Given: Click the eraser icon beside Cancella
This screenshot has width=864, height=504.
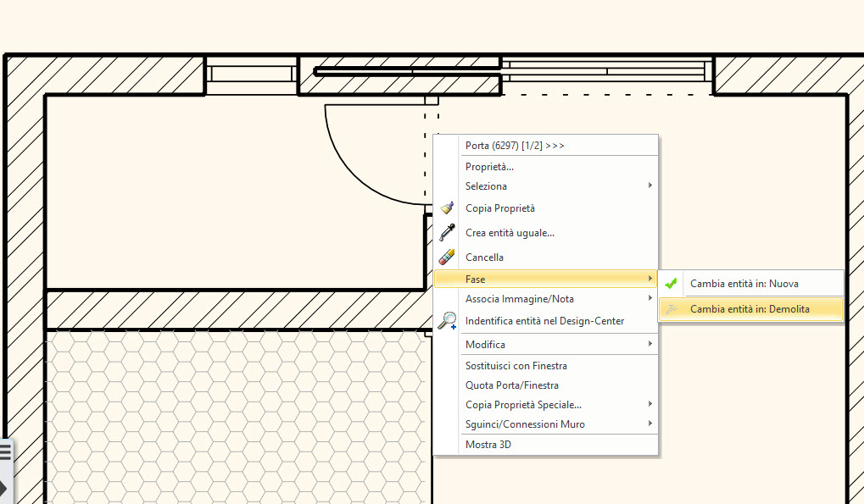Looking at the screenshot, I should 447,257.
